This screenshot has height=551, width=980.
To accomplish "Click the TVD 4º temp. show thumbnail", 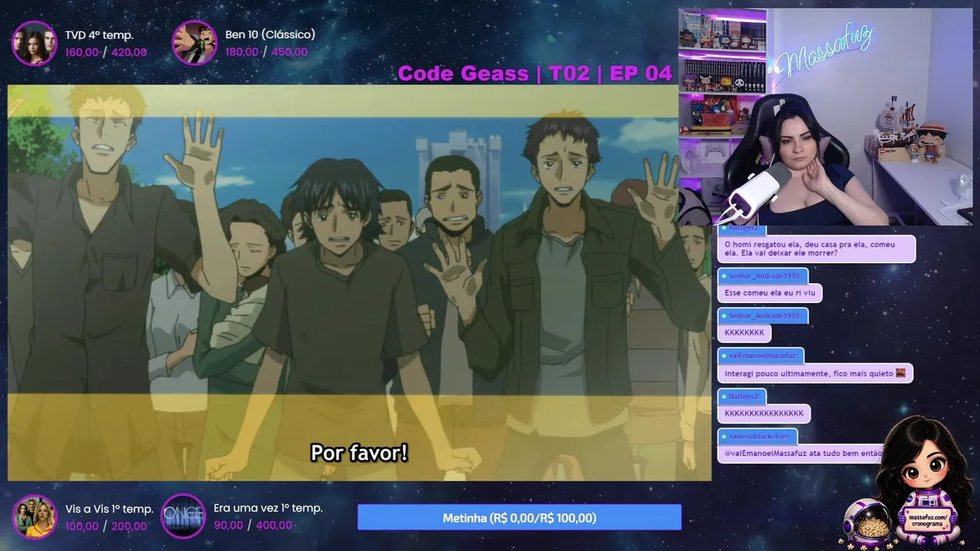I will coord(34,43).
